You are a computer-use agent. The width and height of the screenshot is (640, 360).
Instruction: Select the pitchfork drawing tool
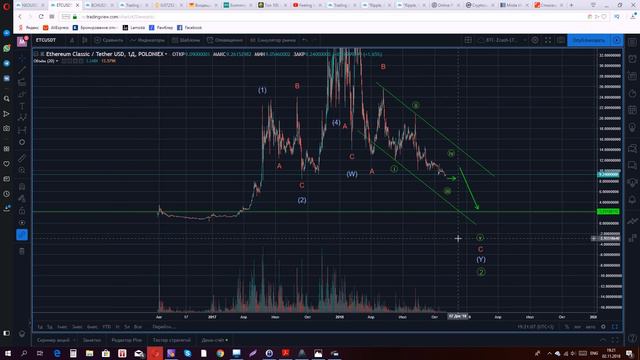[22, 82]
